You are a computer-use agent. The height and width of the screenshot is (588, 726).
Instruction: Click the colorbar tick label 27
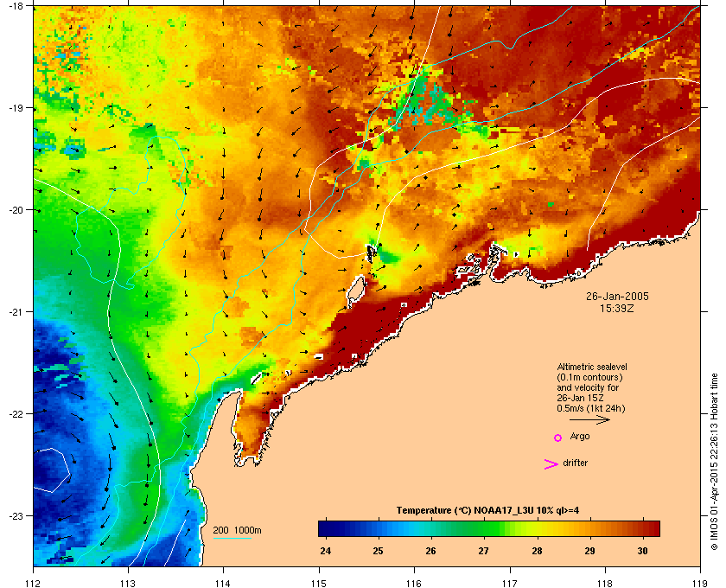[x=483, y=551]
